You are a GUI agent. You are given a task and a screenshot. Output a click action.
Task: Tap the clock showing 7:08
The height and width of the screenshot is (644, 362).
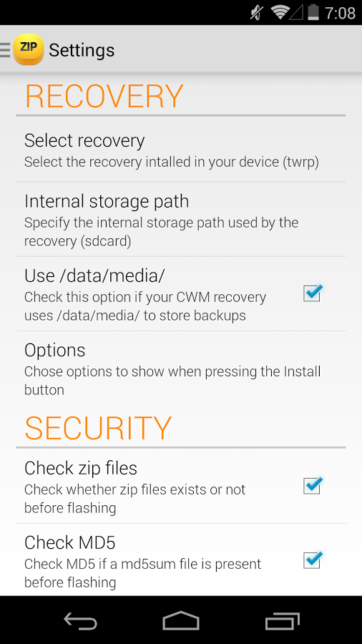click(x=341, y=13)
